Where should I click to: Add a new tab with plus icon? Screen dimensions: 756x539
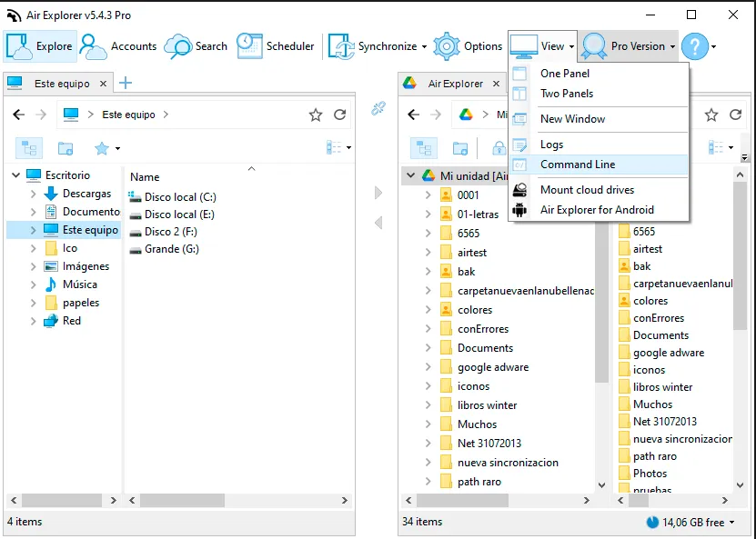click(x=126, y=83)
